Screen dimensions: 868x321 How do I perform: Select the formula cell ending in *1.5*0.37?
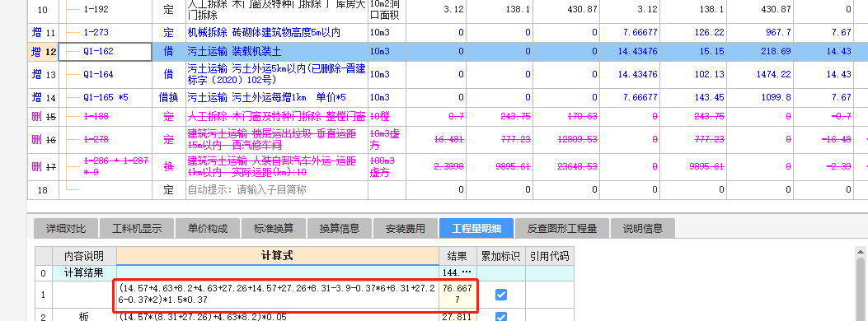click(278, 295)
